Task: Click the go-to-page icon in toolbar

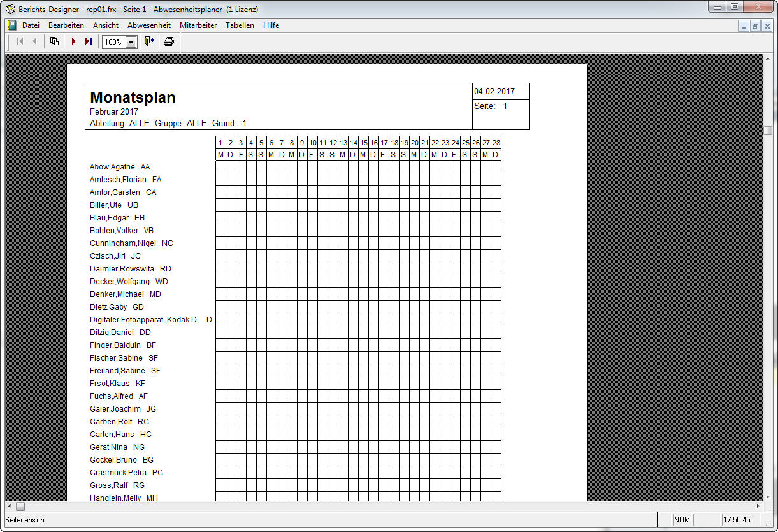Action: (x=54, y=41)
